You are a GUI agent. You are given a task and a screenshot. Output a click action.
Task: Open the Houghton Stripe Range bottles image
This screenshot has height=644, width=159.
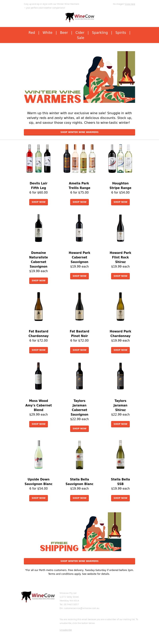click(x=120, y=159)
